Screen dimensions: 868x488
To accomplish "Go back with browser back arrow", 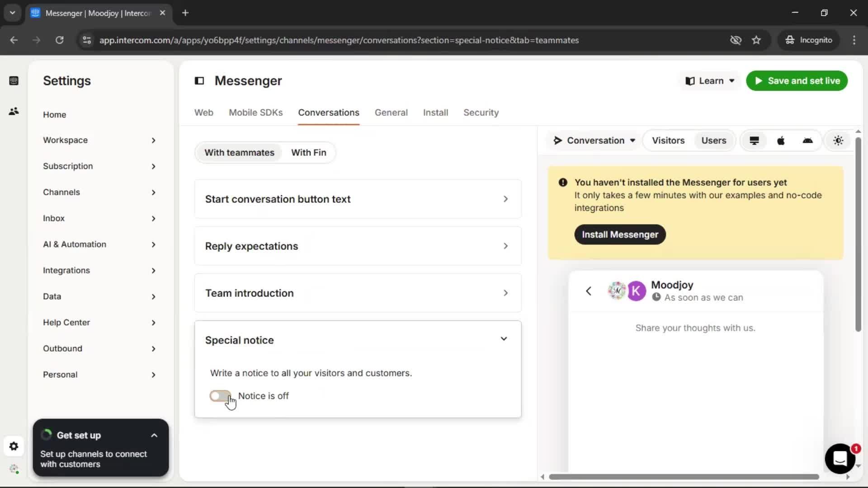I will (14, 40).
